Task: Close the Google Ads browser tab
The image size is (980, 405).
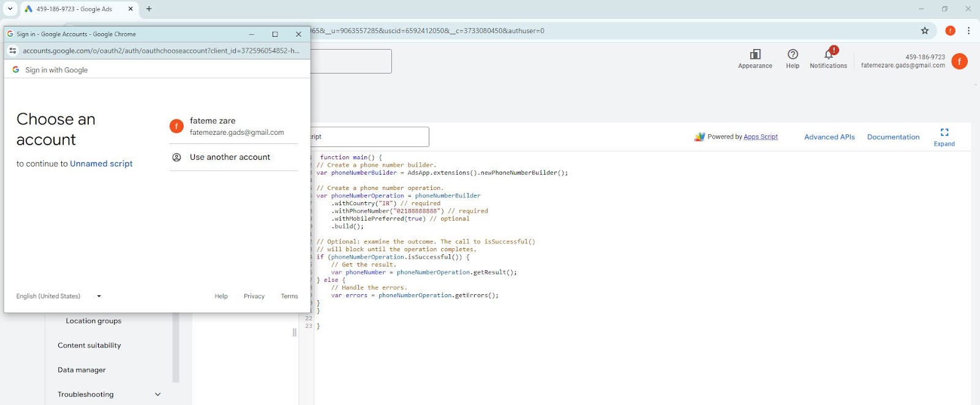Action: 130,9
